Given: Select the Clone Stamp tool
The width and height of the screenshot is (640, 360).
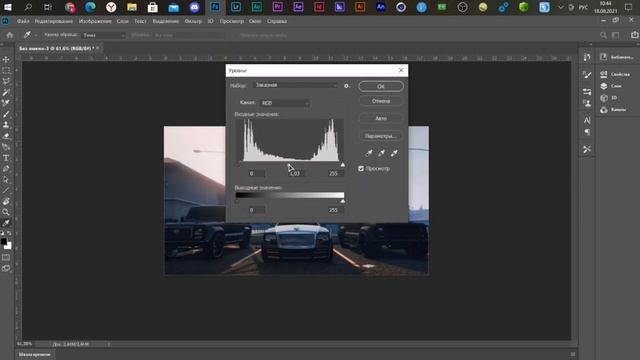Looking at the screenshot, I should pyautogui.click(x=6, y=125).
